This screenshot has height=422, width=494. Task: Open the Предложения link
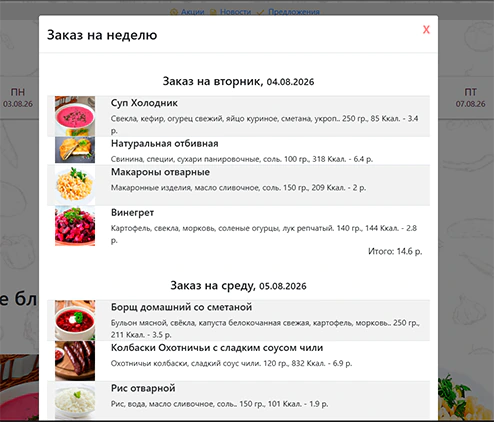pyautogui.click(x=294, y=12)
